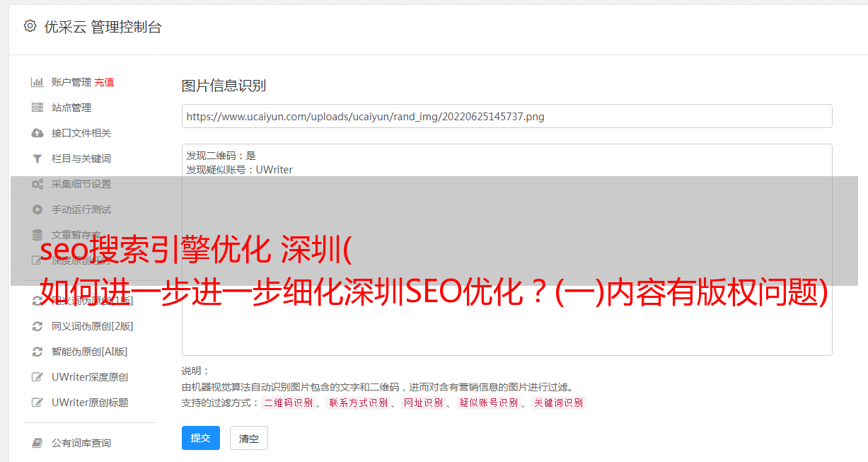Open 公有词库查询 page
The image size is (868, 462).
tap(81, 443)
